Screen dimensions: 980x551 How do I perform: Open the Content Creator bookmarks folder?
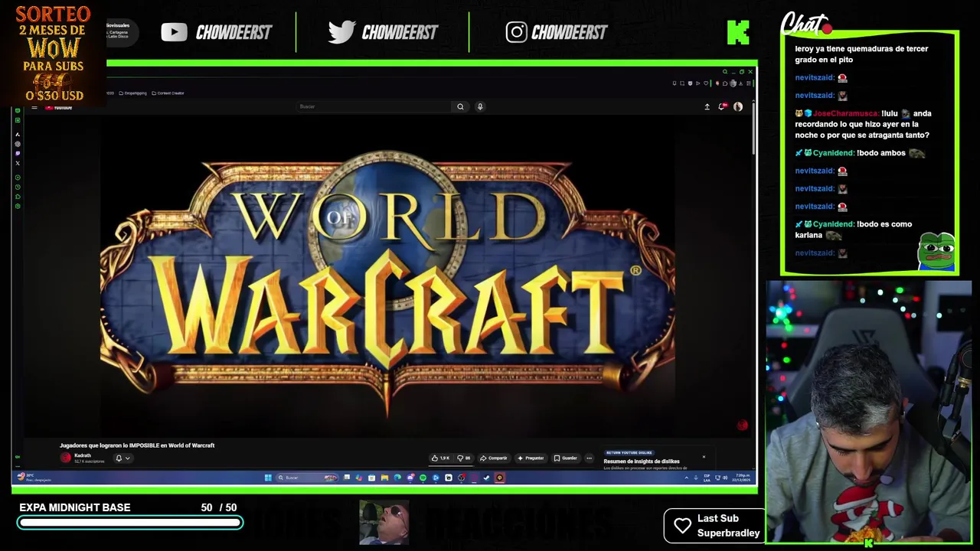point(168,93)
